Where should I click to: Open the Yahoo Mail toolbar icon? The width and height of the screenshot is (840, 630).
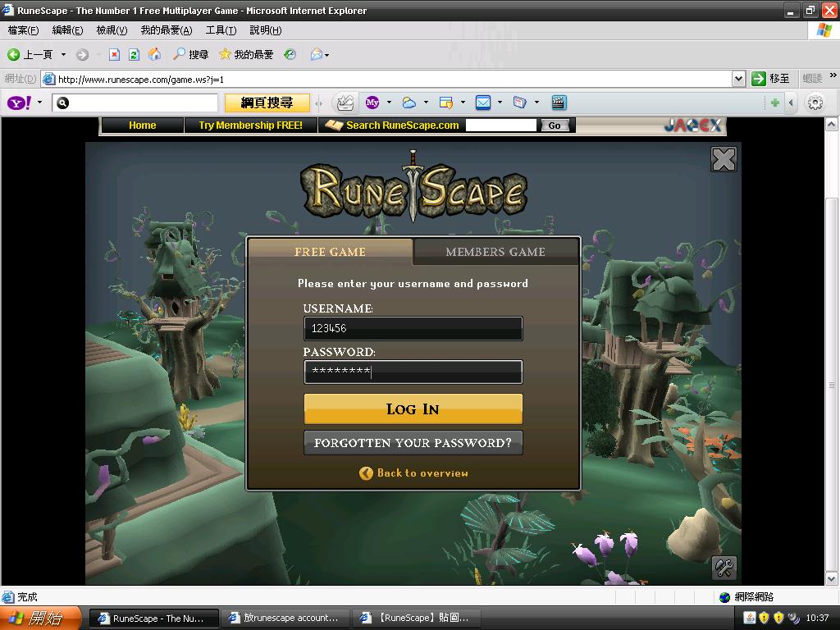(483, 103)
